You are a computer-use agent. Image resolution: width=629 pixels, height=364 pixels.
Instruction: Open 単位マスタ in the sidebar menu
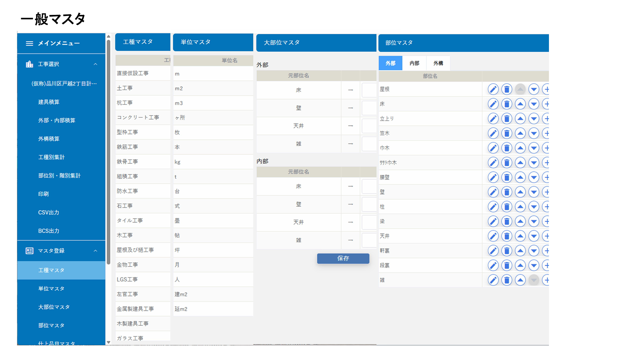pos(51,289)
